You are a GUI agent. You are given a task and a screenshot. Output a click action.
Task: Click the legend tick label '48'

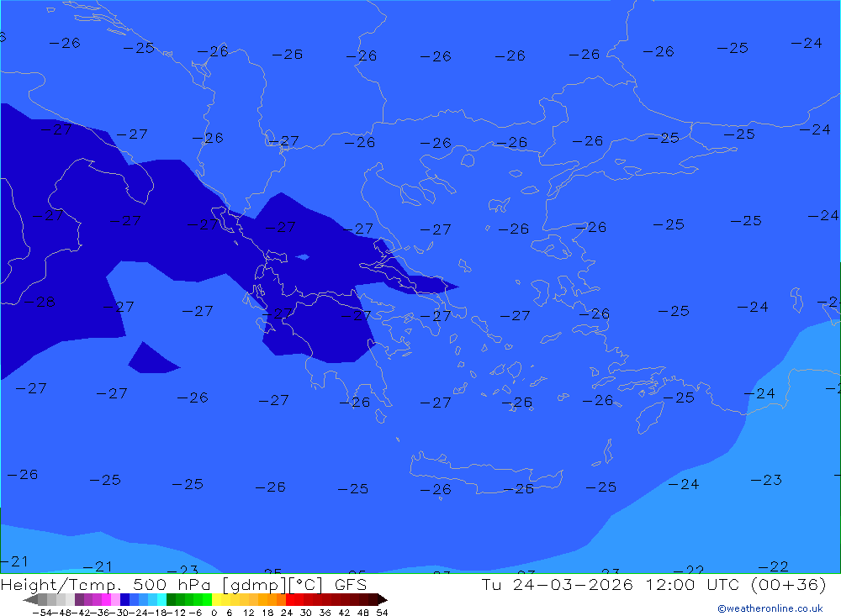[x=363, y=613]
